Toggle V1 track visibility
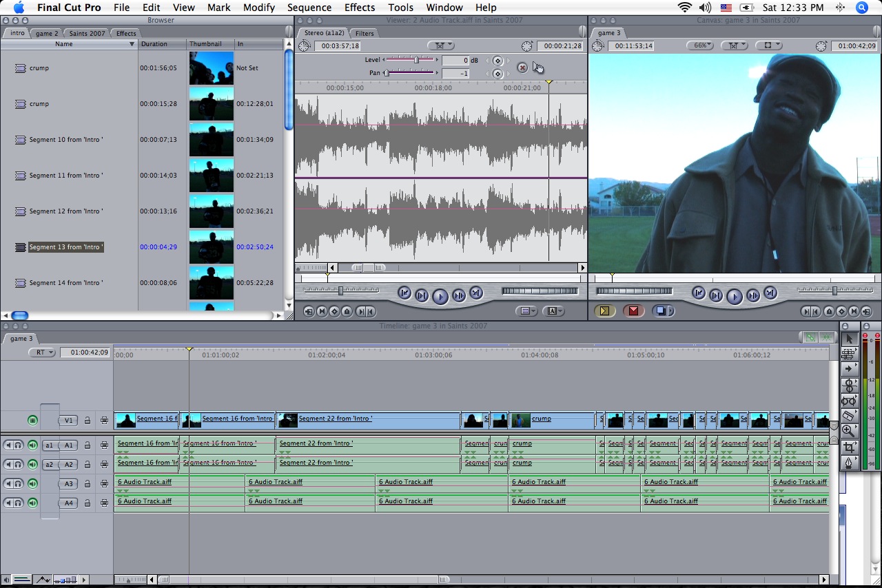This screenshot has width=882, height=588. (x=32, y=420)
